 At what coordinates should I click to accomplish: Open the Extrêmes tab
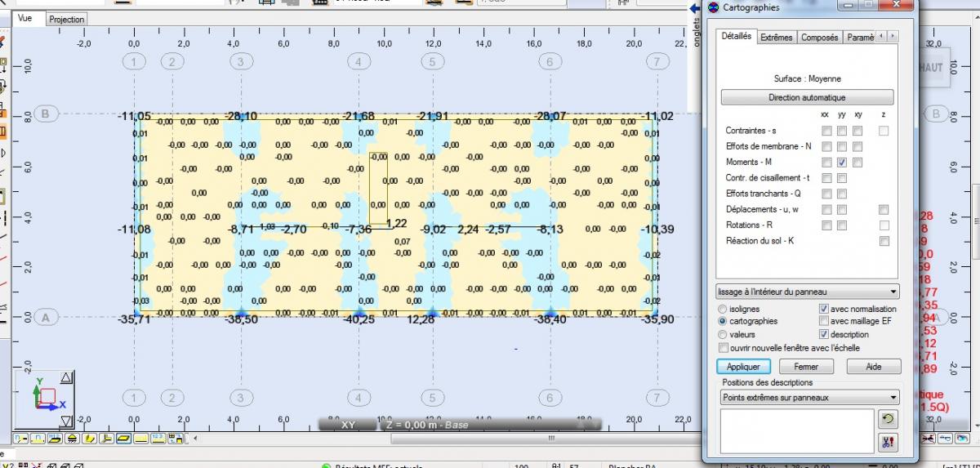click(776, 38)
